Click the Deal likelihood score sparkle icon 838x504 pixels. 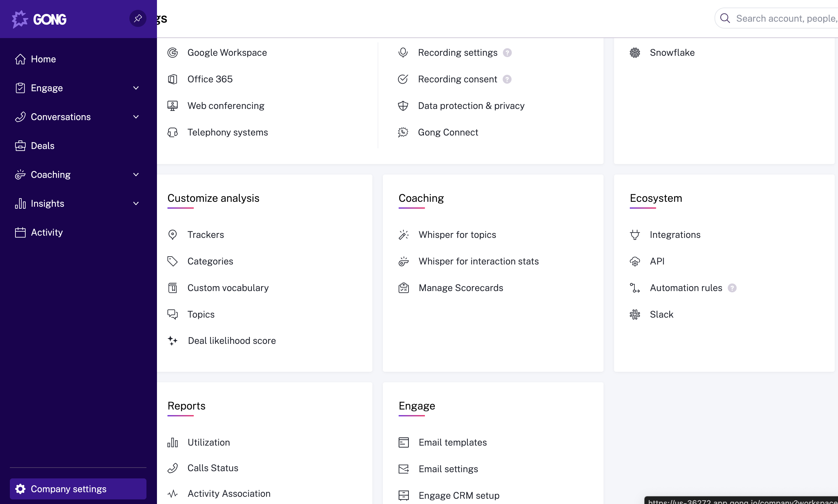pyautogui.click(x=173, y=341)
